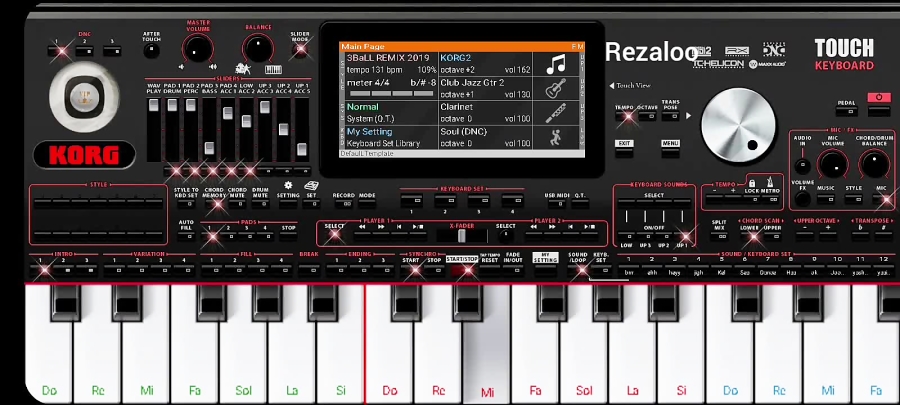Toggle the STYLE TO KBD SET button

pos(186,203)
